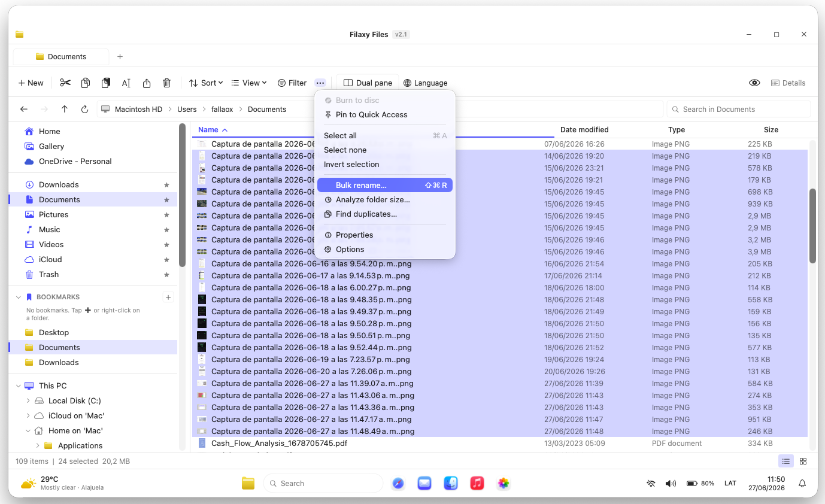
Task: Expand iCloud on 'Mac' node
Action: 28,416
